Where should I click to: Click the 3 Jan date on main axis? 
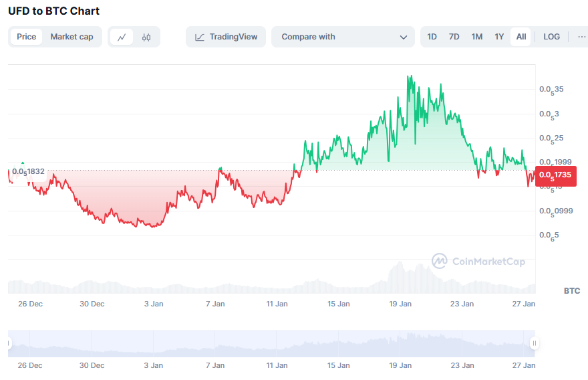point(154,304)
